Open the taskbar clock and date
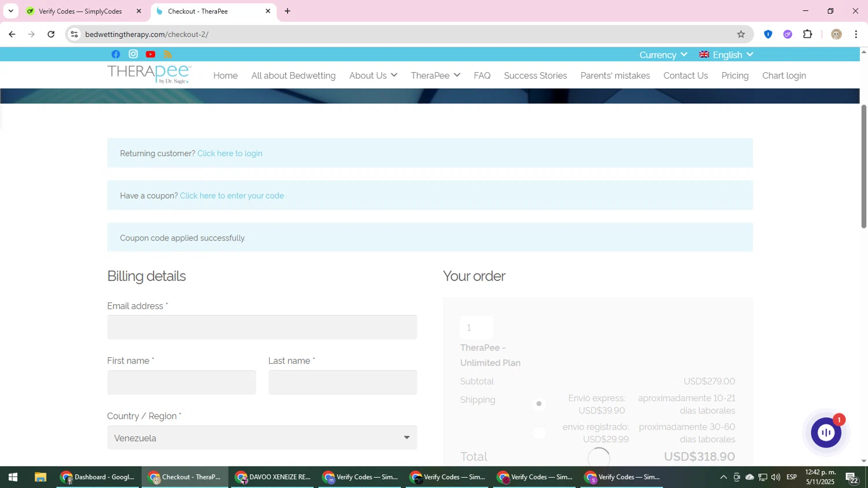Image resolution: width=868 pixels, height=488 pixels. 821,477
